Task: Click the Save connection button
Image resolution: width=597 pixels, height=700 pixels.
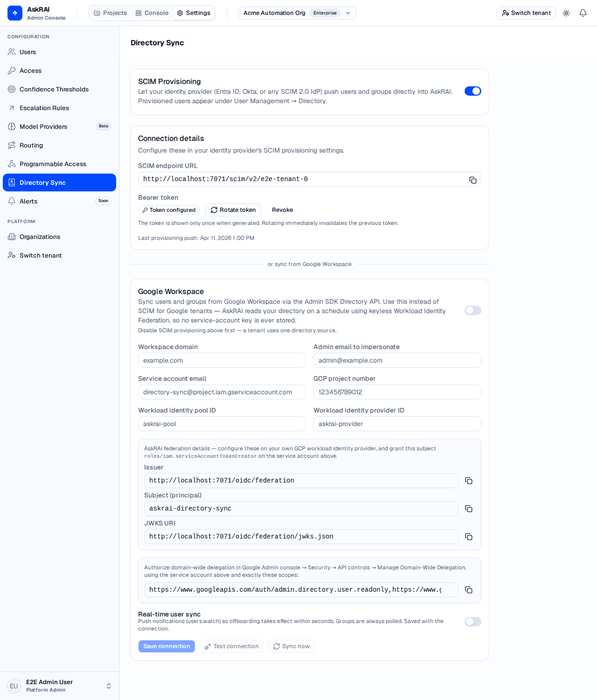Action: (x=167, y=646)
